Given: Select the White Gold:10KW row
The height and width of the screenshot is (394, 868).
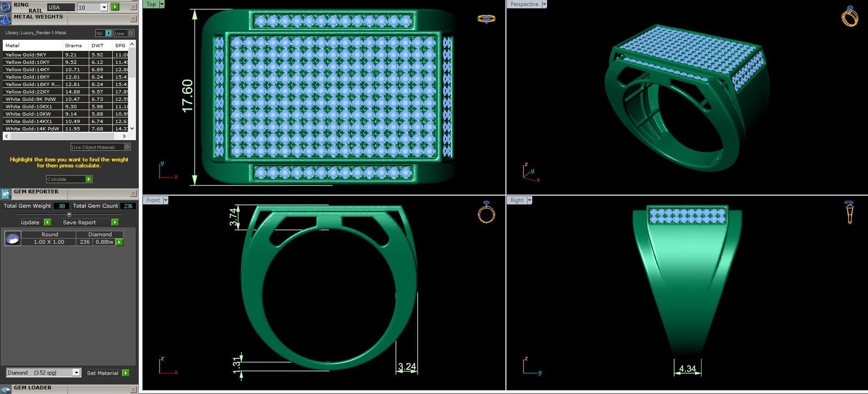Looking at the screenshot, I should click(66, 114).
